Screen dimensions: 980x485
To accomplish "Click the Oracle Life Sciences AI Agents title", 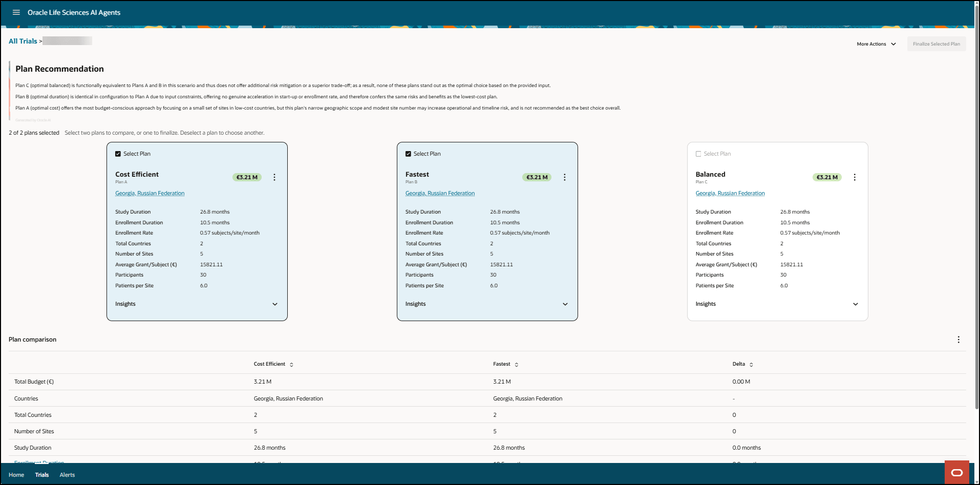I will click(74, 12).
